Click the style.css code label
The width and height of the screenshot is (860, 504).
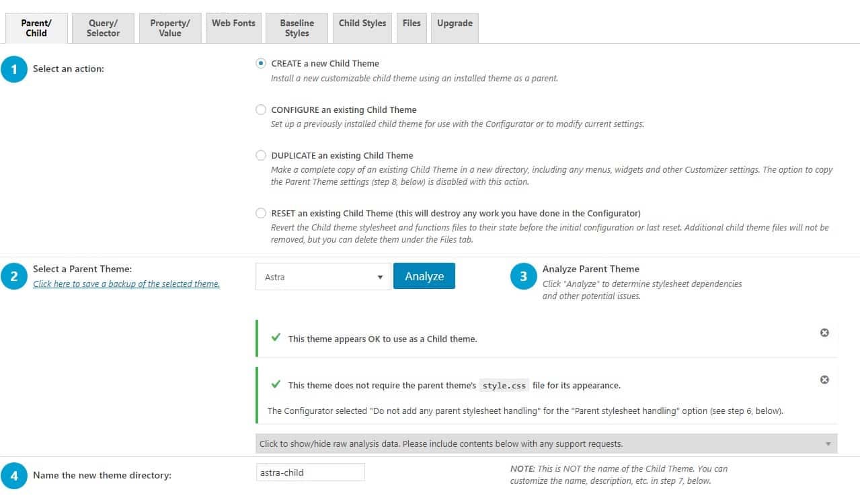(x=504, y=386)
